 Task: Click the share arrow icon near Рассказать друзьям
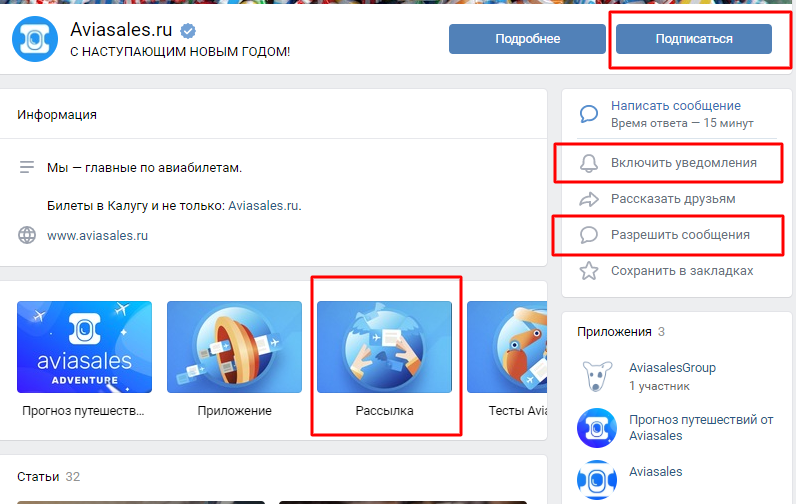[x=589, y=199]
